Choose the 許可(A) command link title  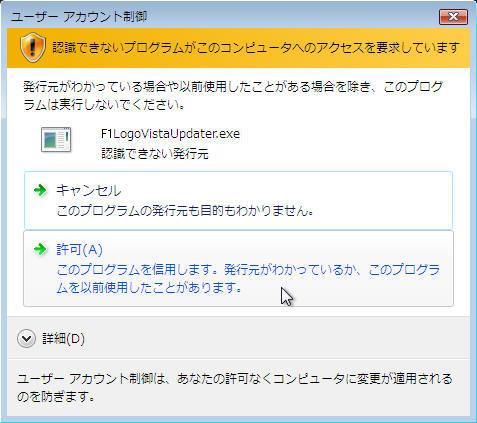click(79, 249)
